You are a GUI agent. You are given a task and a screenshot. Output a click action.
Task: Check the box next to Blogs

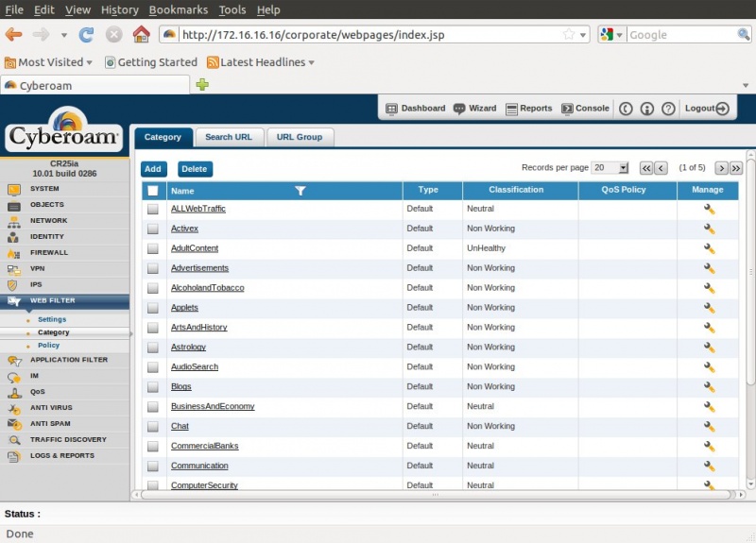click(152, 387)
